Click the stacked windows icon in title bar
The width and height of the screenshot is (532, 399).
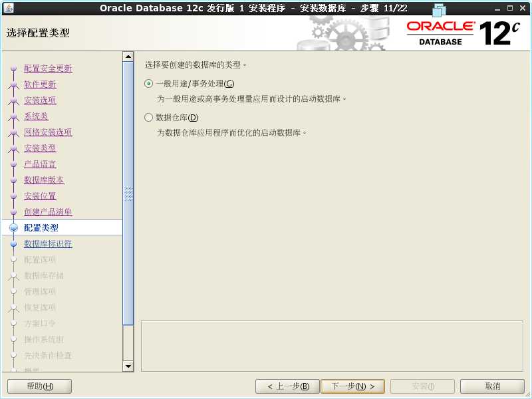(x=439, y=9)
